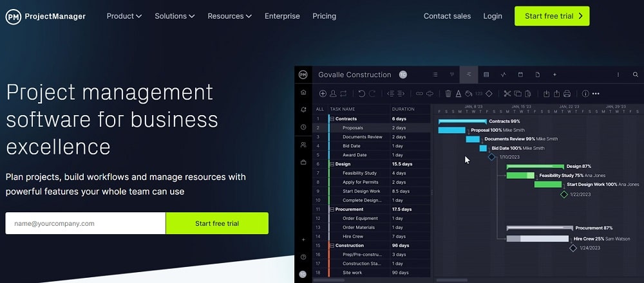Viewport: 644px width, 283px height.
Task: Select the Feasibility Study task row
Action: 372,173
